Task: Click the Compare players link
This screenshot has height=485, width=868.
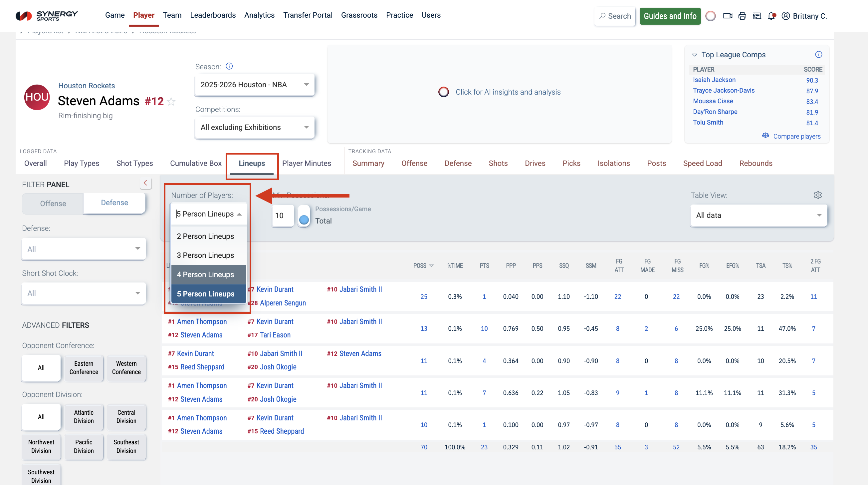Action: (x=796, y=136)
